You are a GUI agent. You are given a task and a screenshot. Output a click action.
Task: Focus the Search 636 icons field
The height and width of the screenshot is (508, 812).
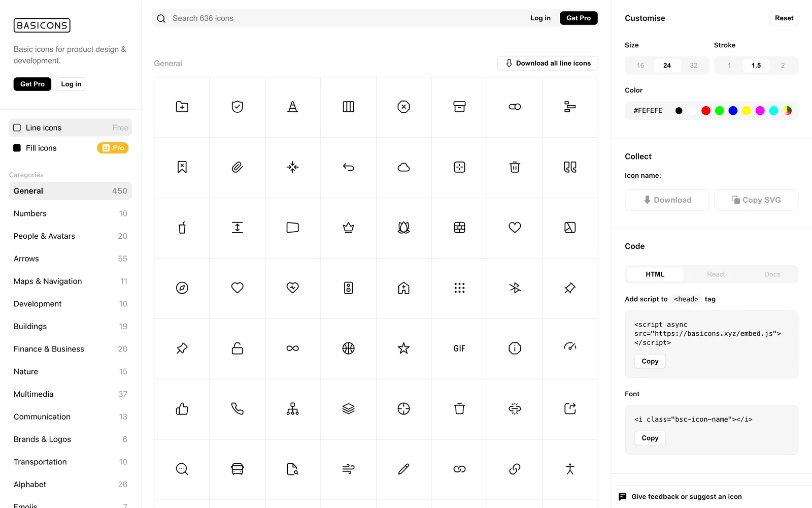point(345,18)
